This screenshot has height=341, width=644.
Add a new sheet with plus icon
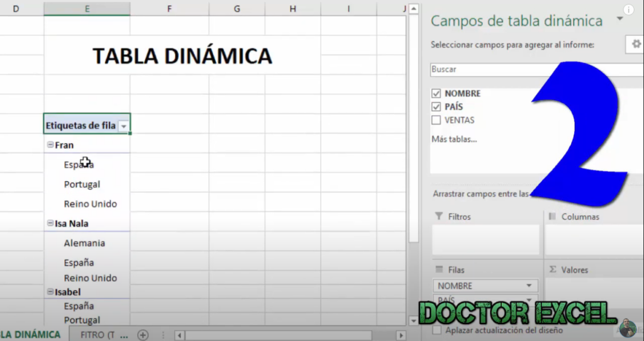click(143, 335)
